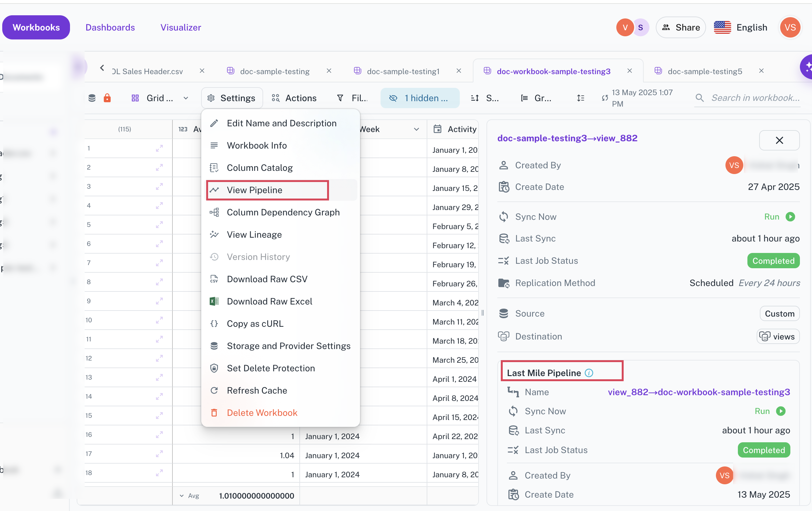Click the panel resize handle beside the grid
The image size is (812, 511).
click(483, 313)
